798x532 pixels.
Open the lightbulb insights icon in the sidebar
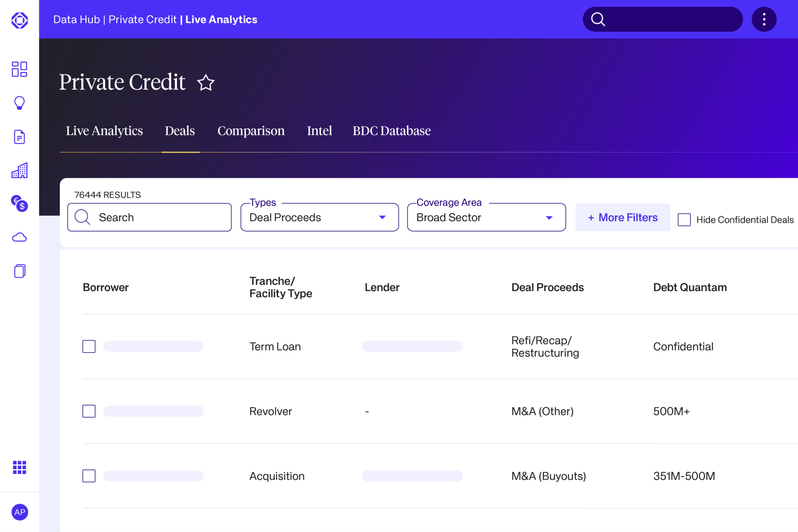[x=19, y=103]
